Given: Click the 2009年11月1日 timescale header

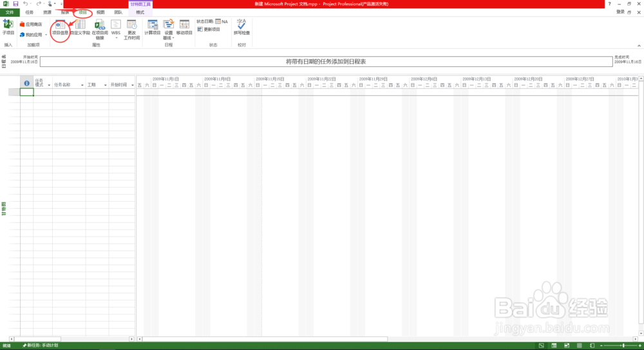Looking at the screenshot, I should coord(166,79).
